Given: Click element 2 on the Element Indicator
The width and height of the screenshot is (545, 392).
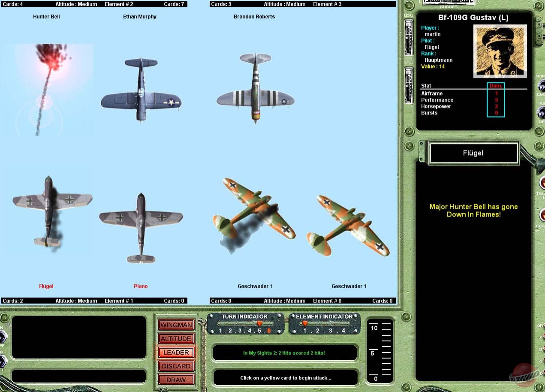Looking at the screenshot, I should pos(318,331).
